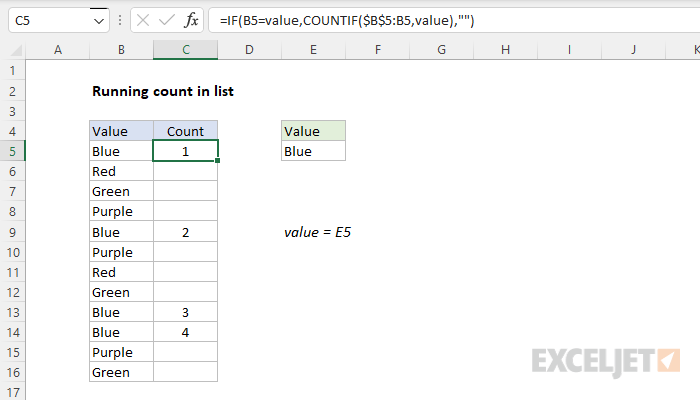
Task: Select cell B9 containing Blue
Action: [x=121, y=232]
